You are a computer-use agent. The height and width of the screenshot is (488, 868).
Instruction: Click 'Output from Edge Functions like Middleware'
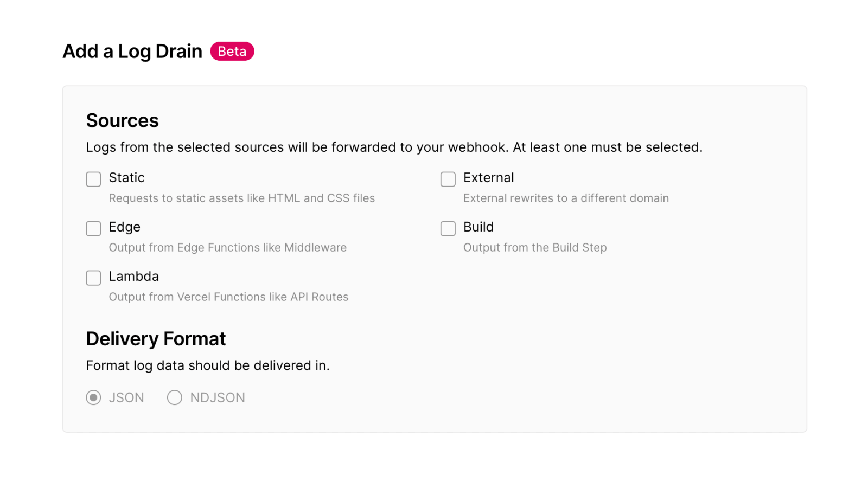point(227,248)
